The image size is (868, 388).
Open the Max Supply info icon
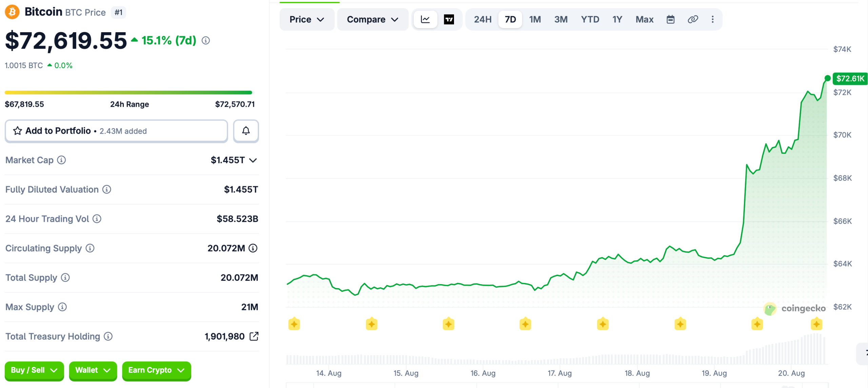click(x=62, y=307)
